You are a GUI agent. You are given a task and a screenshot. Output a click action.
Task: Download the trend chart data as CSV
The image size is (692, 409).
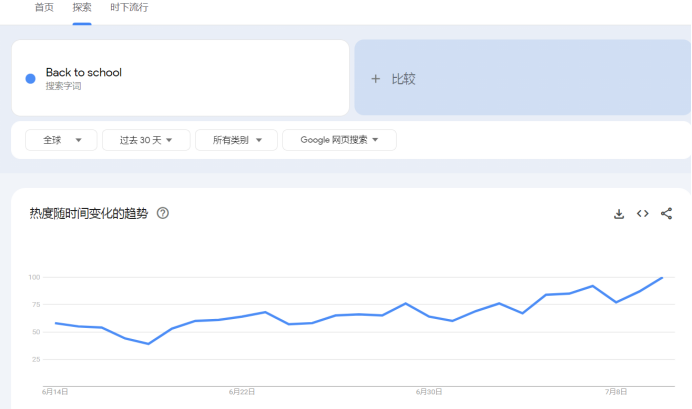pyautogui.click(x=619, y=214)
